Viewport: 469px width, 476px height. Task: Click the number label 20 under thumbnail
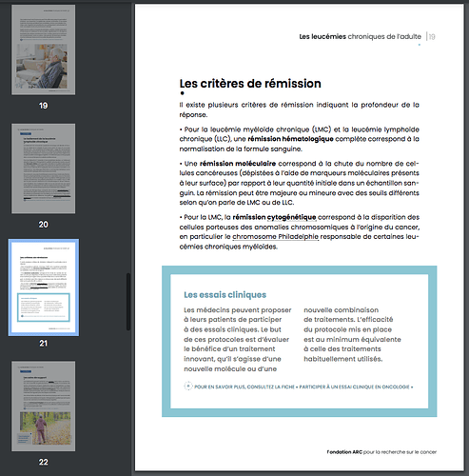pos(44,225)
